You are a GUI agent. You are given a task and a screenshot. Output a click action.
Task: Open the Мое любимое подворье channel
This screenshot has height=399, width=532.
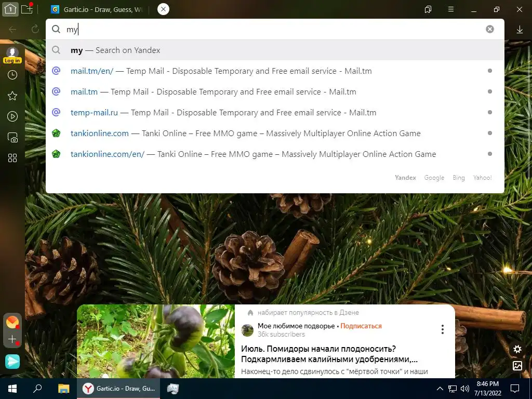coord(296,326)
